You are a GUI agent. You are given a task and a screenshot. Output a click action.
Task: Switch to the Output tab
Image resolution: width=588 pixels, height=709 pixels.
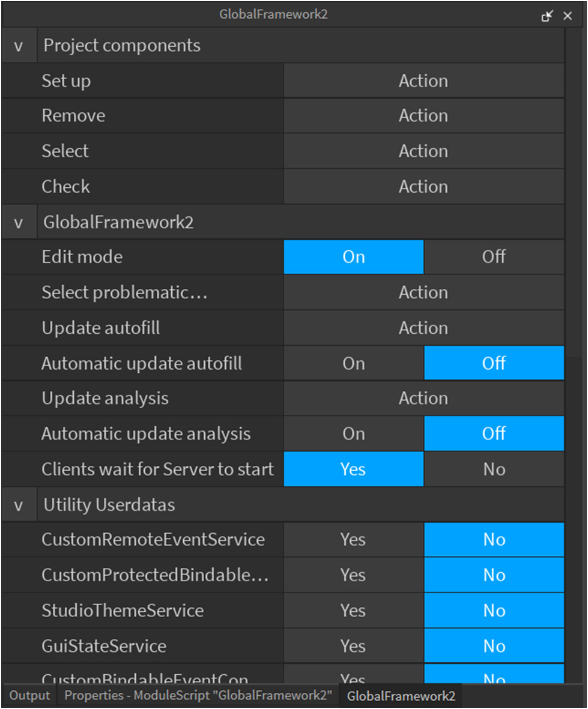29,696
